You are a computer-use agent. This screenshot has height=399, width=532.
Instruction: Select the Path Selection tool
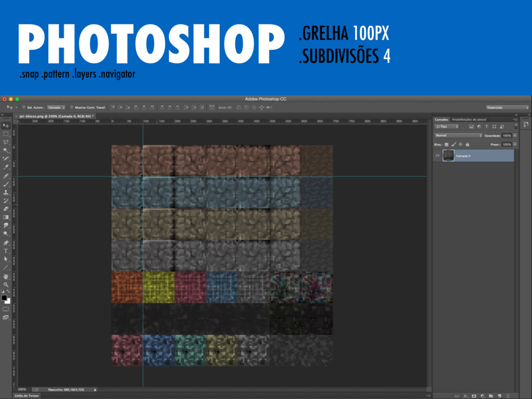(x=6, y=260)
